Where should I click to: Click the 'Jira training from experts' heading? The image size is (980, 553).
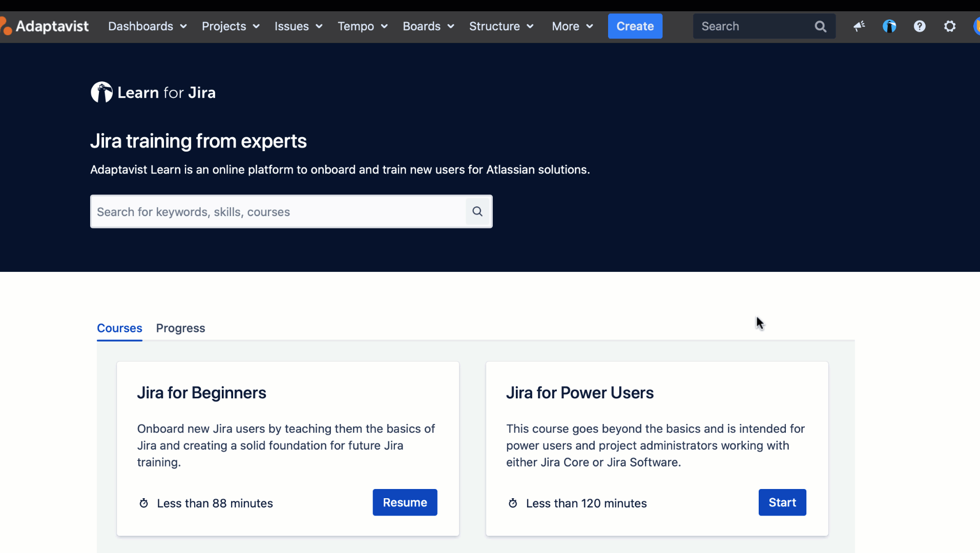[198, 141]
